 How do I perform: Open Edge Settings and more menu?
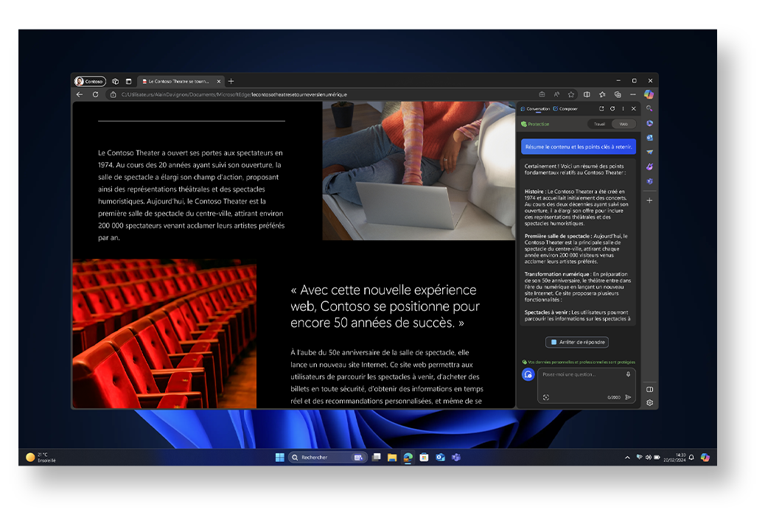click(x=633, y=94)
